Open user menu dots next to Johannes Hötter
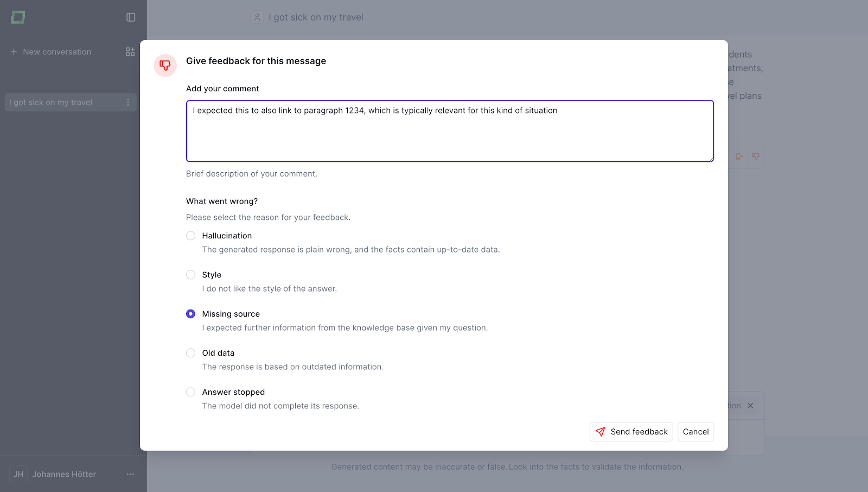Viewport: 868px width, 492px height. [x=130, y=475]
